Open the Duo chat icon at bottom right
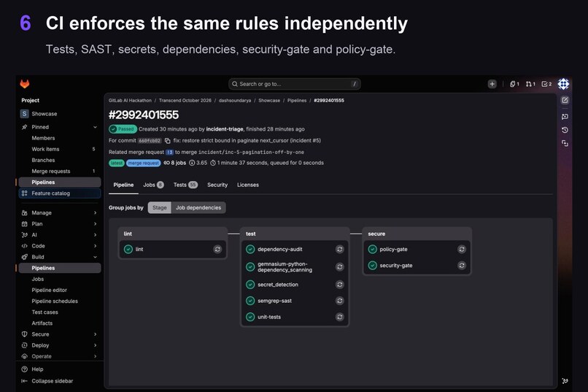Viewport: 588px width, 392px height. pos(565,381)
